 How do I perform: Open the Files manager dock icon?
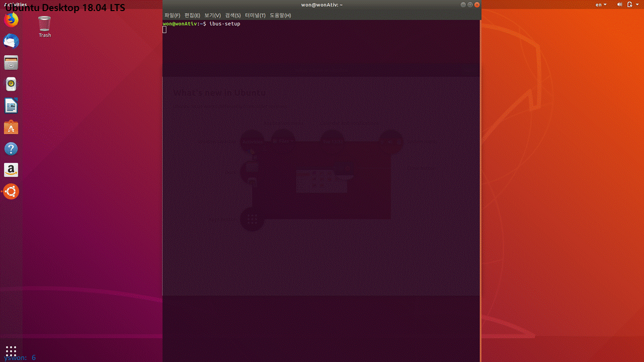[11, 63]
